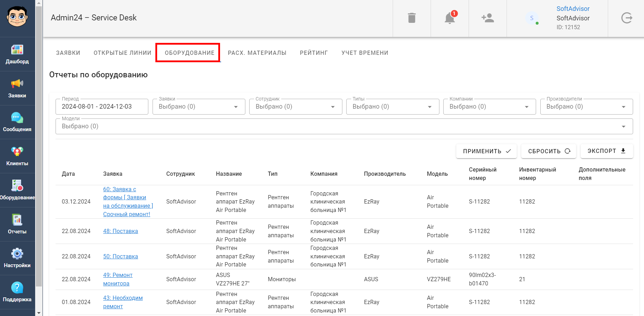Expand the Компании filter dropdown
Image resolution: width=644 pixels, height=316 pixels.
click(490, 107)
